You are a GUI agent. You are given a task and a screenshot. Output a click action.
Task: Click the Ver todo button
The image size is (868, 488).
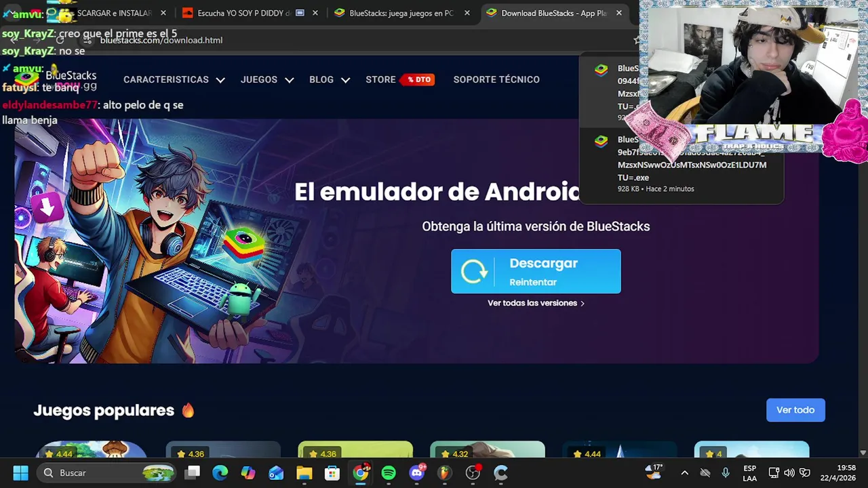[x=795, y=410]
